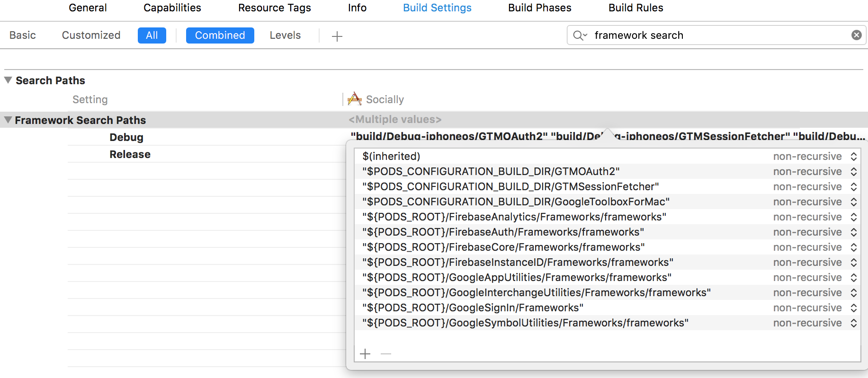The width and height of the screenshot is (868, 378).
Task: Collapse the Search Paths section
Action: point(8,80)
